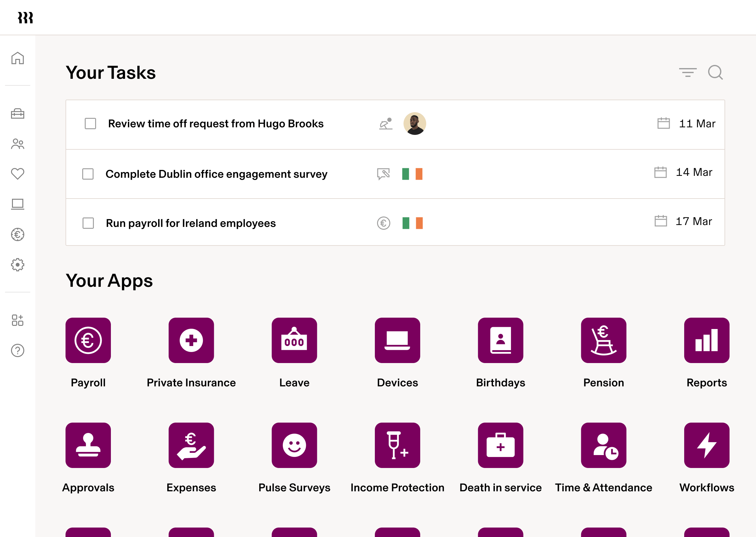Open the Approvals app

(x=88, y=445)
